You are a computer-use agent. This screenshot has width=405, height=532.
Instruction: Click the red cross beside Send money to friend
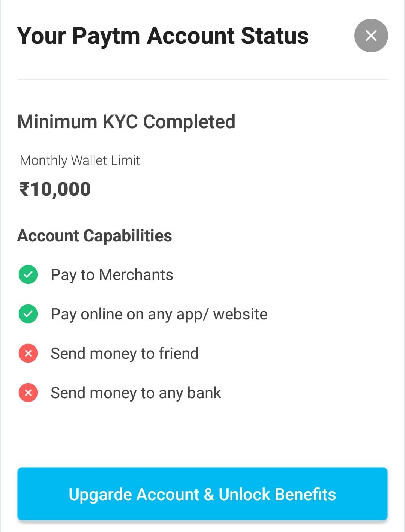tap(28, 353)
